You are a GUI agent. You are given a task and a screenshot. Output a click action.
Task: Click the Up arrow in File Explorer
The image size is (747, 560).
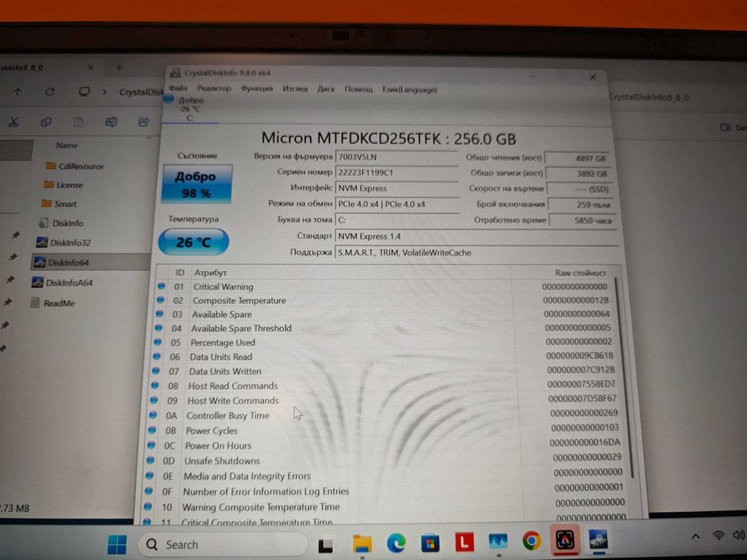pyautogui.click(x=18, y=91)
